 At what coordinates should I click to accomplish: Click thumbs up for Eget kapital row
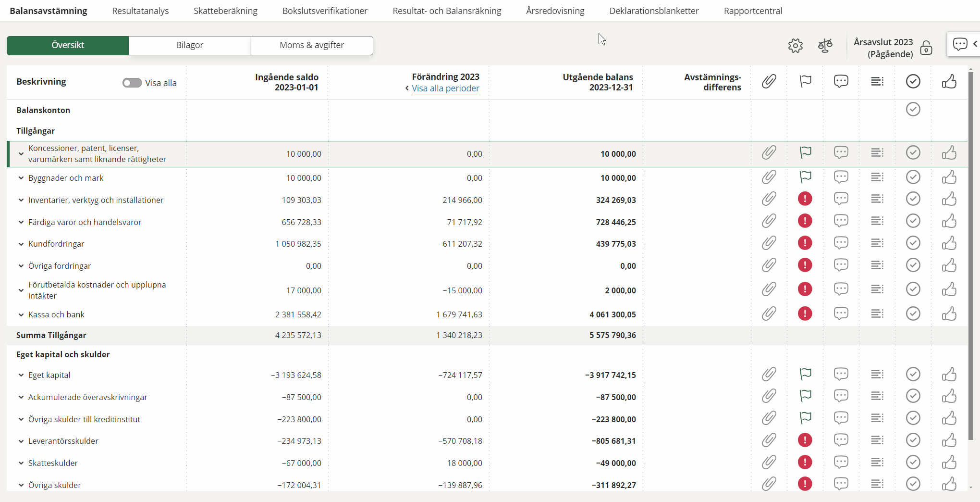click(x=949, y=375)
